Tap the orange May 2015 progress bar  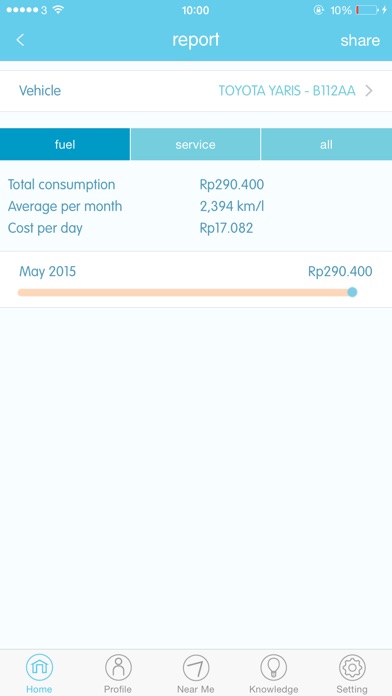coord(184,293)
